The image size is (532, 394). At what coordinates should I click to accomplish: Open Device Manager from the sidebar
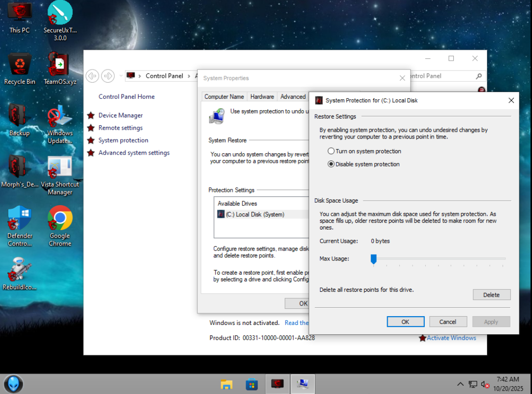120,116
